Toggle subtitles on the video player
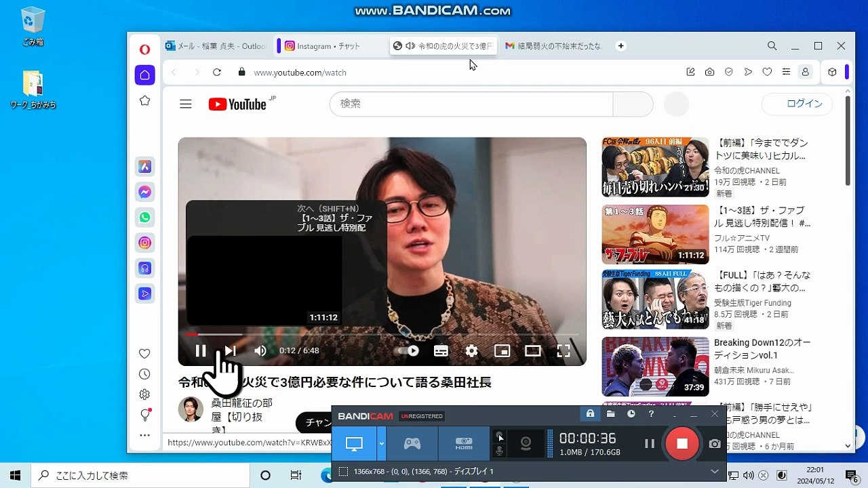Viewport: 868px width, 488px height. pyautogui.click(x=441, y=350)
